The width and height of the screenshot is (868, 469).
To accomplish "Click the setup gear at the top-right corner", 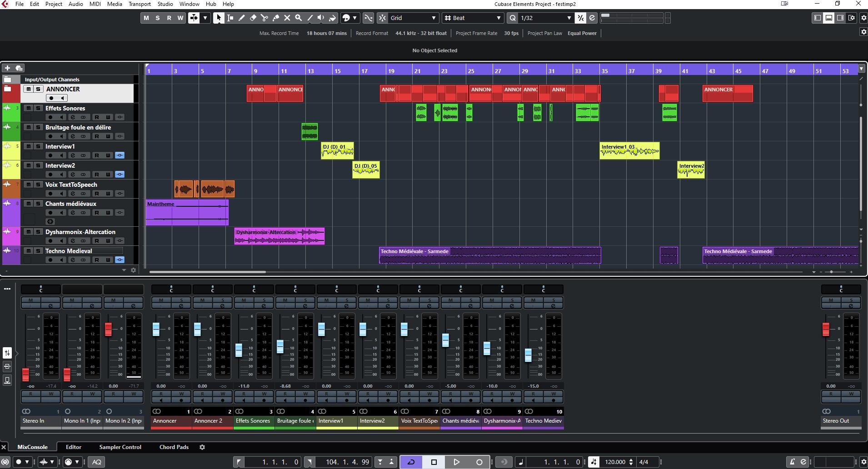I will (x=864, y=18).
